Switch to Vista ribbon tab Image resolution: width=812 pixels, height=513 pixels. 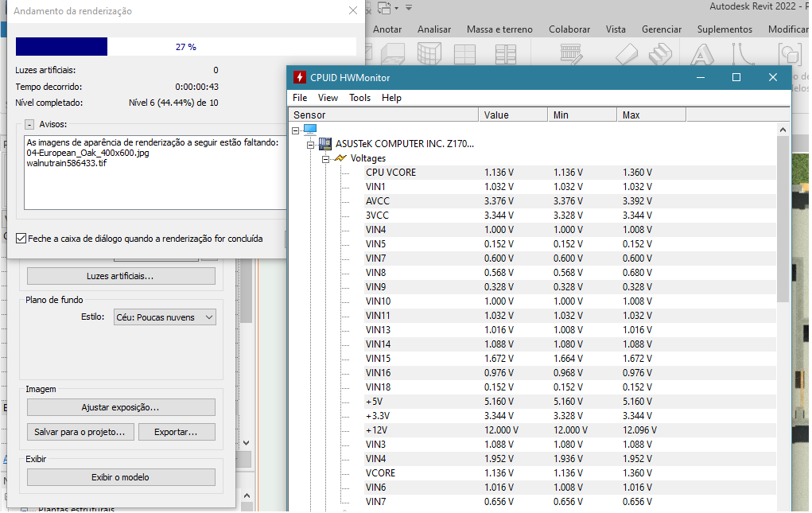coord(616,29)
